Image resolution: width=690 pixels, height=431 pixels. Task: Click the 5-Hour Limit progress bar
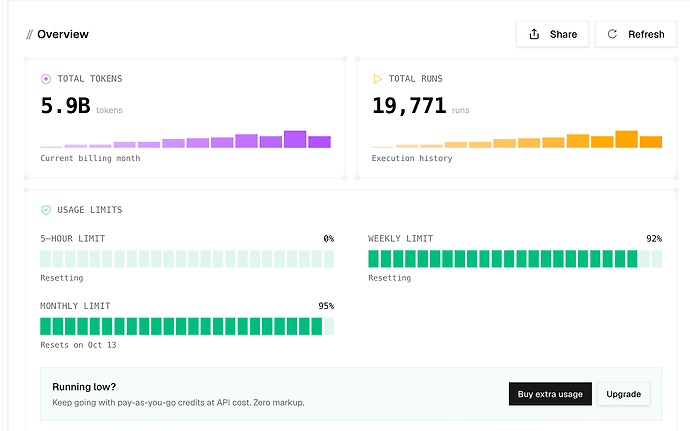[187, 259]
